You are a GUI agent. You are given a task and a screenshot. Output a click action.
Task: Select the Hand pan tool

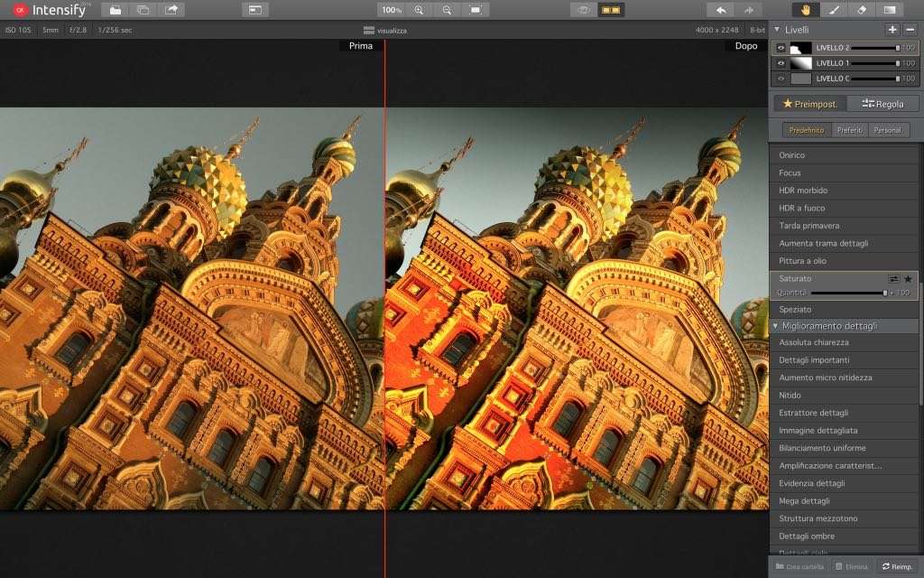pos(806,10)
